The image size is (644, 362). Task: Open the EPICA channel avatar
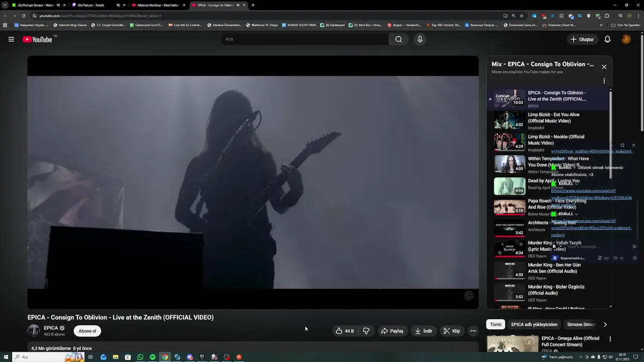(34, 331)
